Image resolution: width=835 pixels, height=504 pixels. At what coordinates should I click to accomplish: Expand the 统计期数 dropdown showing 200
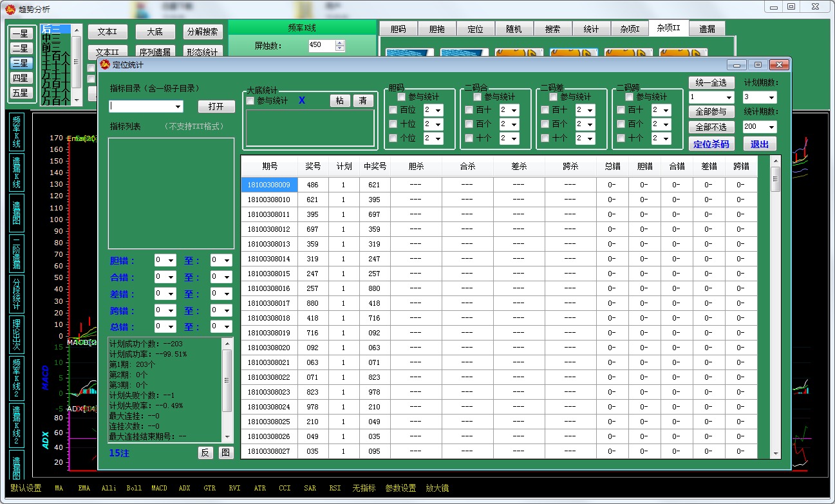[x=760, y=127]
